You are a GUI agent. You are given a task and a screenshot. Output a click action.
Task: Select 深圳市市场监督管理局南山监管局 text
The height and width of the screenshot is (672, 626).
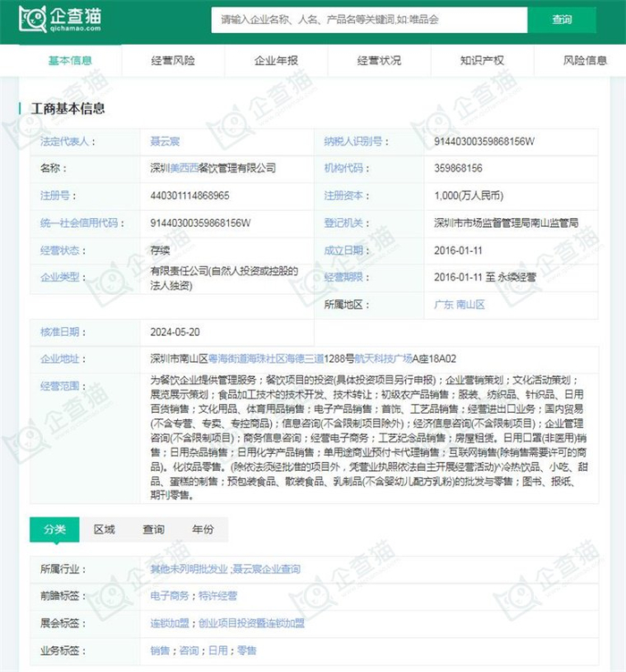506,223
